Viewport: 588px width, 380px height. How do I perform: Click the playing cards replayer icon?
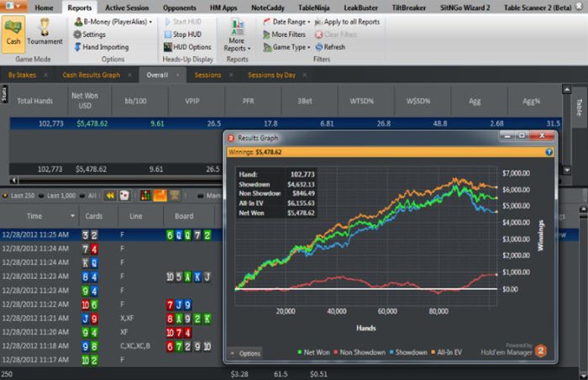pos(124,195)
